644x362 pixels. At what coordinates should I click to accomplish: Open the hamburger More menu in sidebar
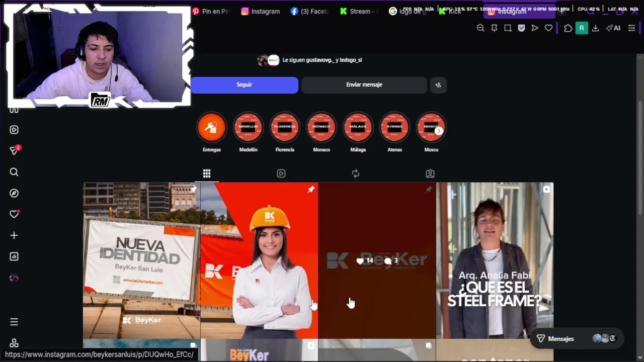(14, 322)
